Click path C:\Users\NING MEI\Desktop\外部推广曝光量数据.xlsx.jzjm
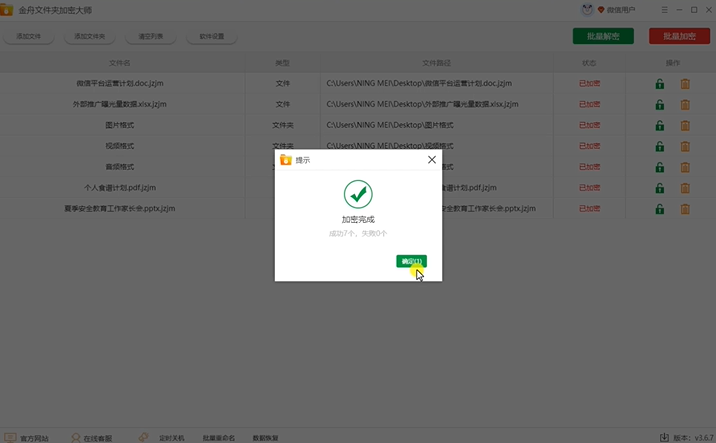This screenshot has height=443, width=716. pyautogui.click(x=422, y=104)
